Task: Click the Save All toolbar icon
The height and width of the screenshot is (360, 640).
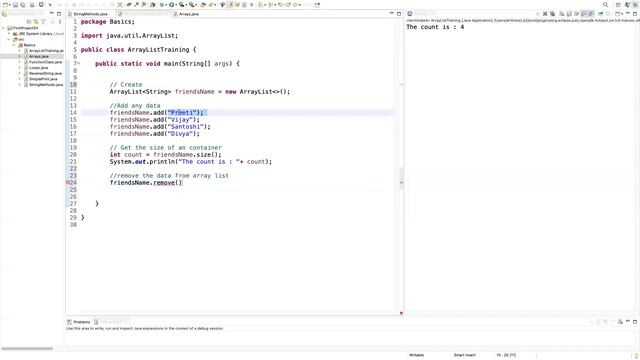Action: (x=22, y=4)
